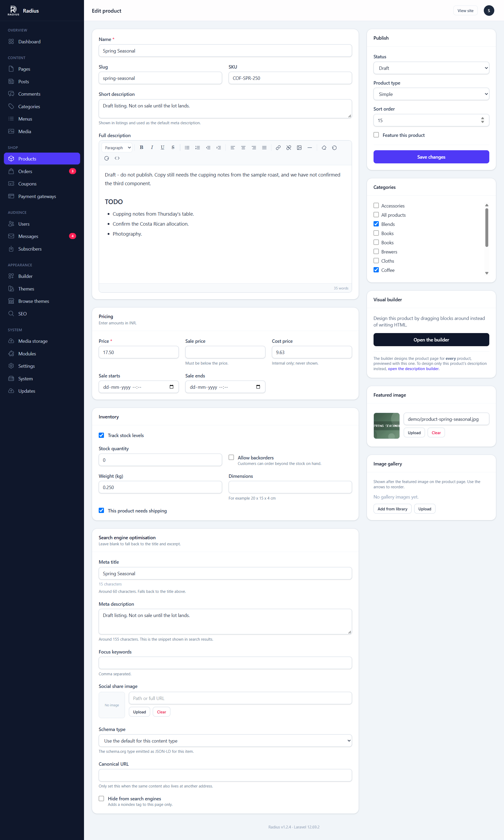Image resolution: width=504 pixels, height=840 pixels.
Task: Check the Accessories category
Action: tap(376, 206)
